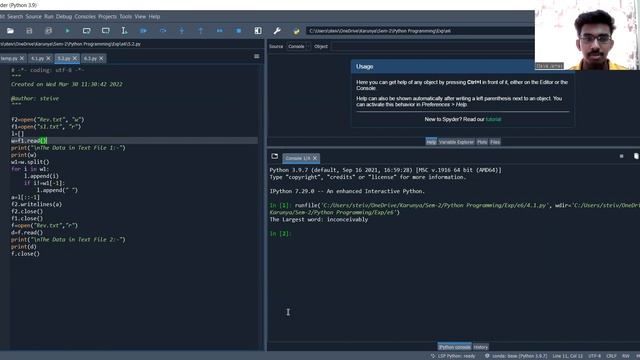Open the Help menu
640x360 pixels.
click(x=154, y=17)
